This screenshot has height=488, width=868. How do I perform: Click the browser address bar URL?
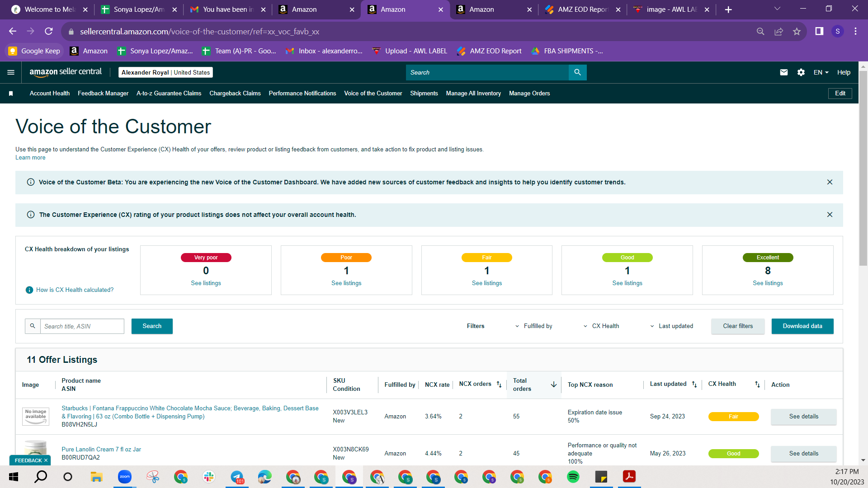coord(199,32)
